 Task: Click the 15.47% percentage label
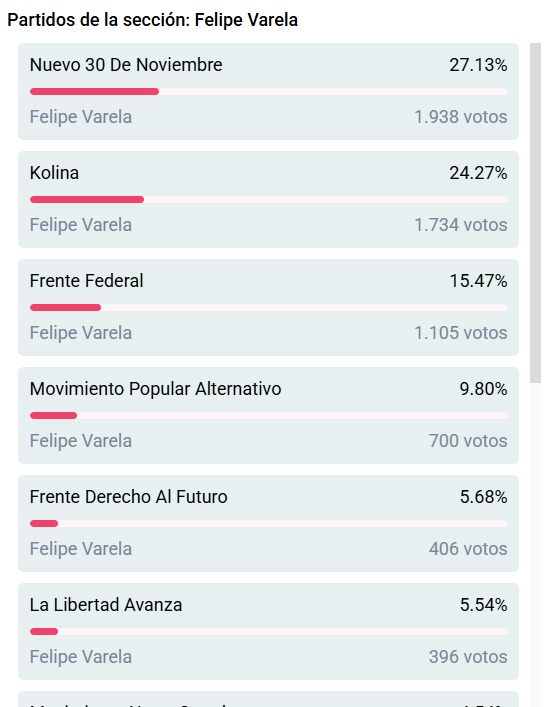478,281
